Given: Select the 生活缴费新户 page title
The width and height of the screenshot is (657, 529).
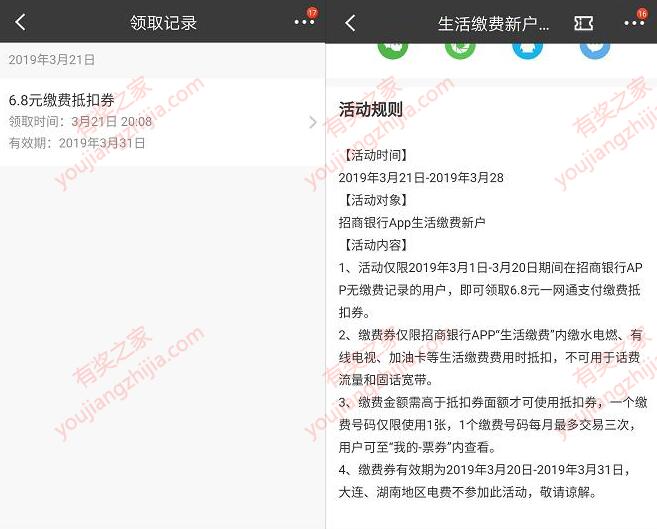Looking at the screenshot, I should click(x=493, y=24).
